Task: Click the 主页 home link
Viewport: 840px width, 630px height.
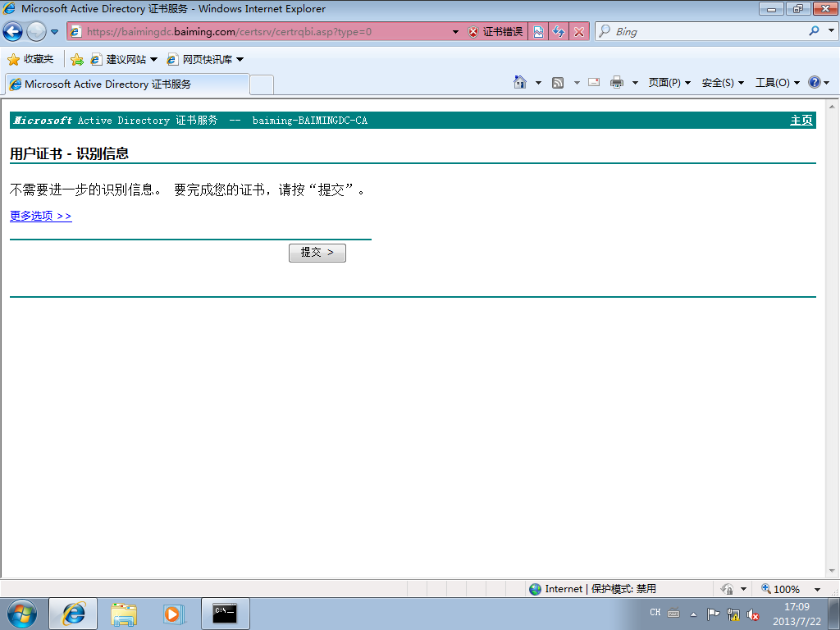Action: [x=801, y=120]
